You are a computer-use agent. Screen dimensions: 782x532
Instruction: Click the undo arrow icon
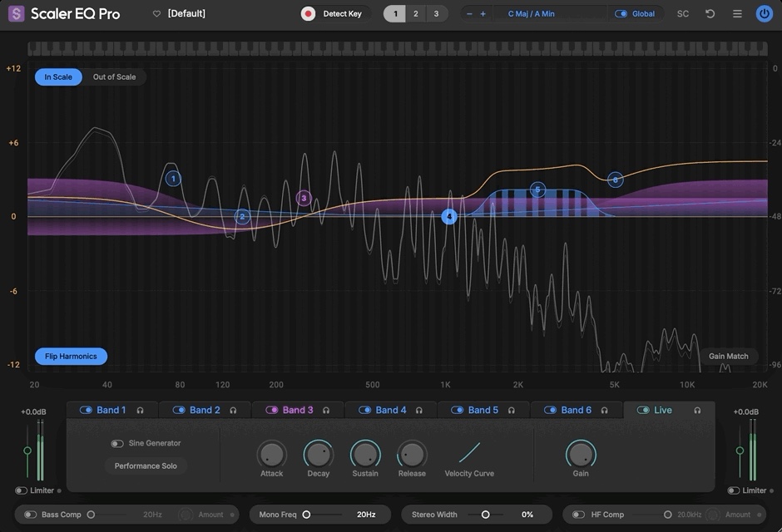pos(710,14)
